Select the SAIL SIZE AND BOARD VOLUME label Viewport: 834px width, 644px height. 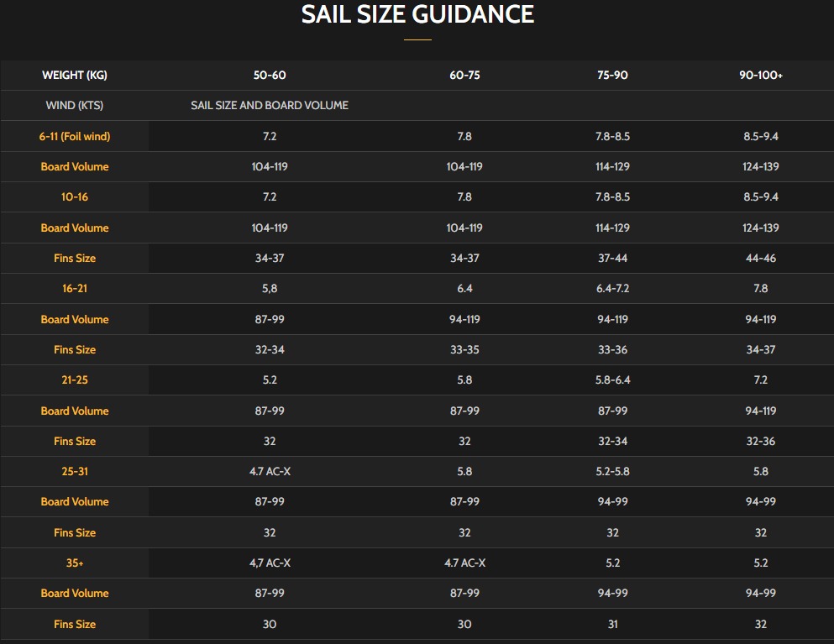(270, 106)
